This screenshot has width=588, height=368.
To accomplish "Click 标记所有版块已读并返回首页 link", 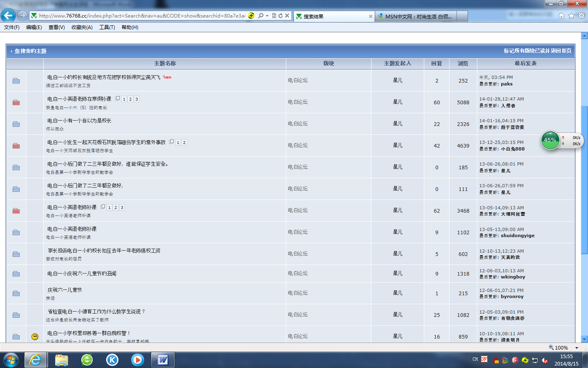I will pos(537,51).
